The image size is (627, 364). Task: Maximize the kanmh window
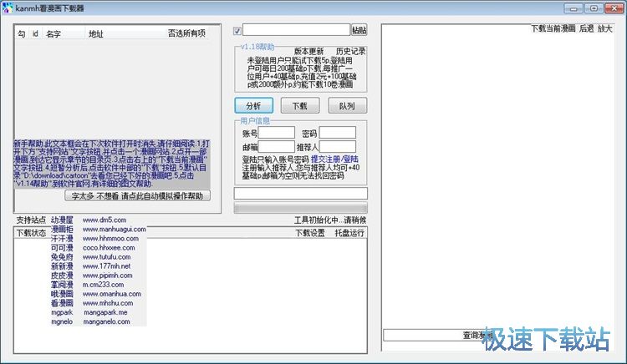pyautogui.click(x=594, y=8)
